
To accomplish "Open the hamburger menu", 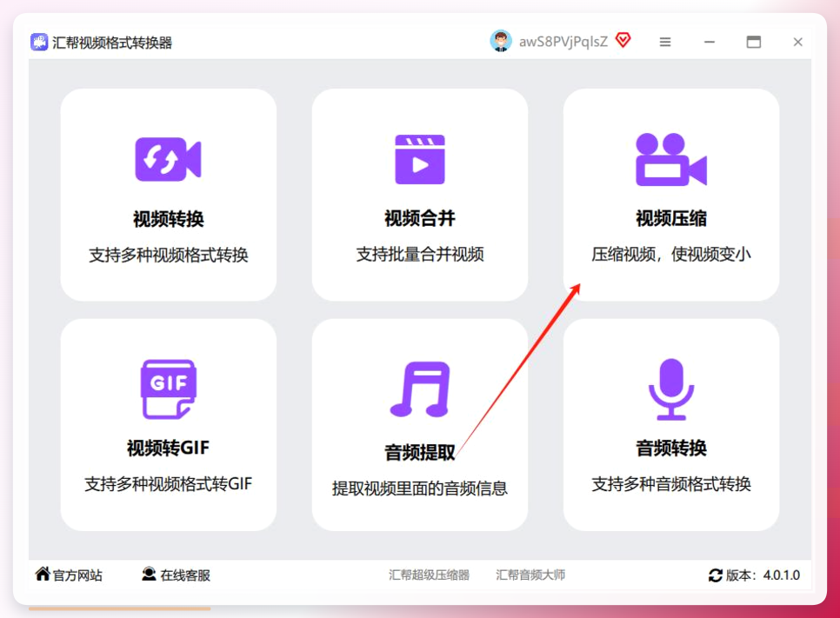I will [665, 42].
